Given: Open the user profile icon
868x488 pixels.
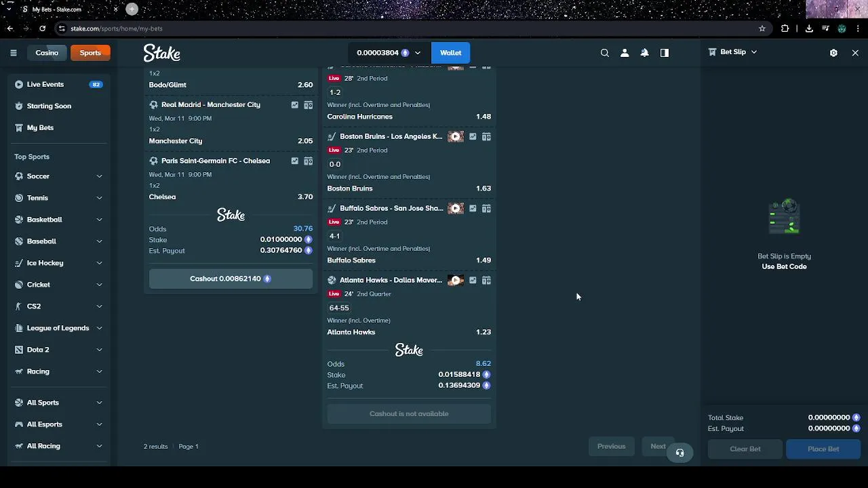Looking at the screenshot, I should (625, 53).
